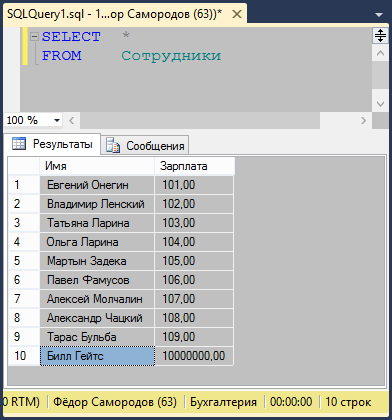The image size is (392, 420).
Task: Select row header 1
Action: (x=24, y=185)
